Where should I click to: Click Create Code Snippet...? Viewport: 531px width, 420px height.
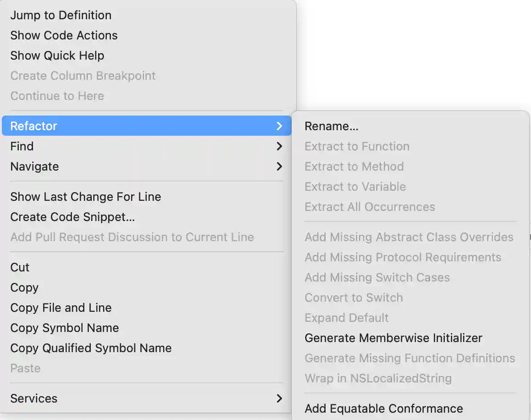pyautogui.click(x=72, y=217)
